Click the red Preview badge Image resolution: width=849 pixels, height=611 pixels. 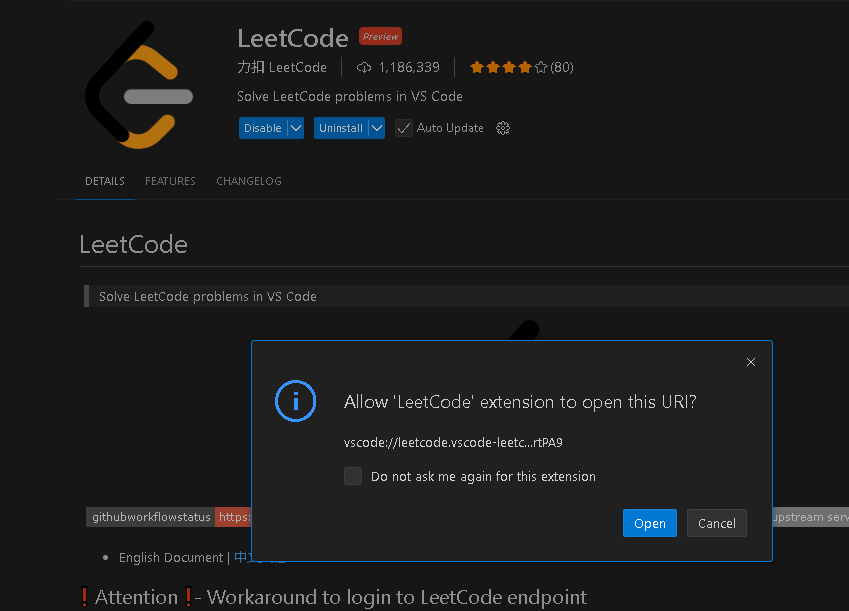(380, 37)
